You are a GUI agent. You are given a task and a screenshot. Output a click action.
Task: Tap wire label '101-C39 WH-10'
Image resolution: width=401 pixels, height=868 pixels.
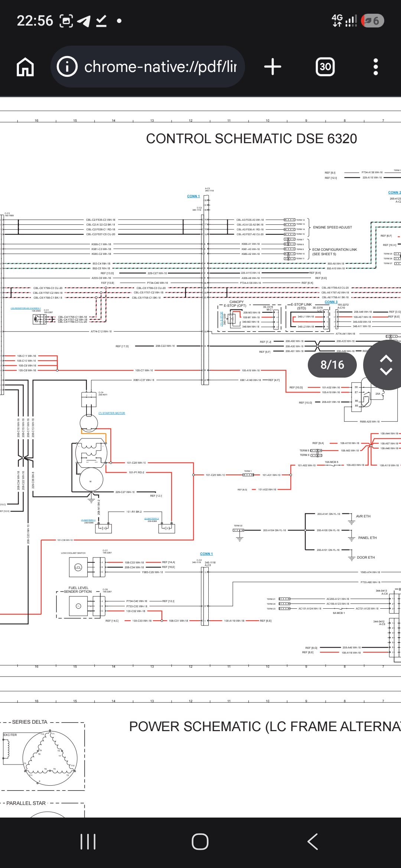(x=65, y=540)
